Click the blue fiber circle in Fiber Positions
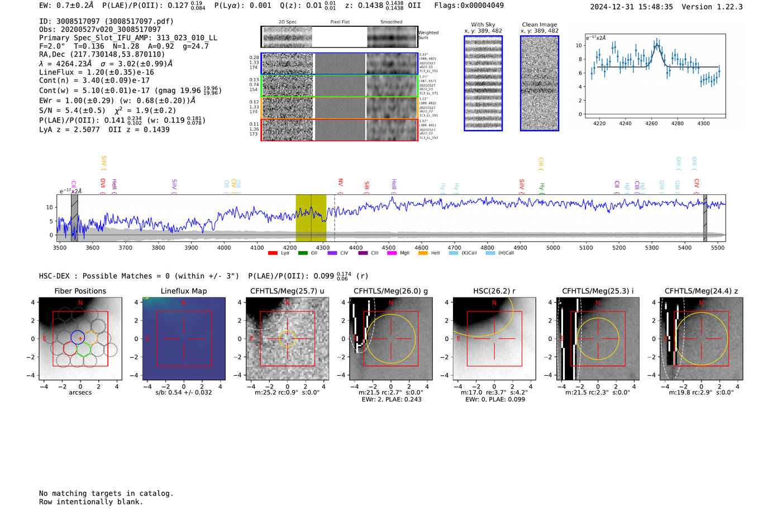Screen dimensions: 782x532 click(x=77, y=337)
